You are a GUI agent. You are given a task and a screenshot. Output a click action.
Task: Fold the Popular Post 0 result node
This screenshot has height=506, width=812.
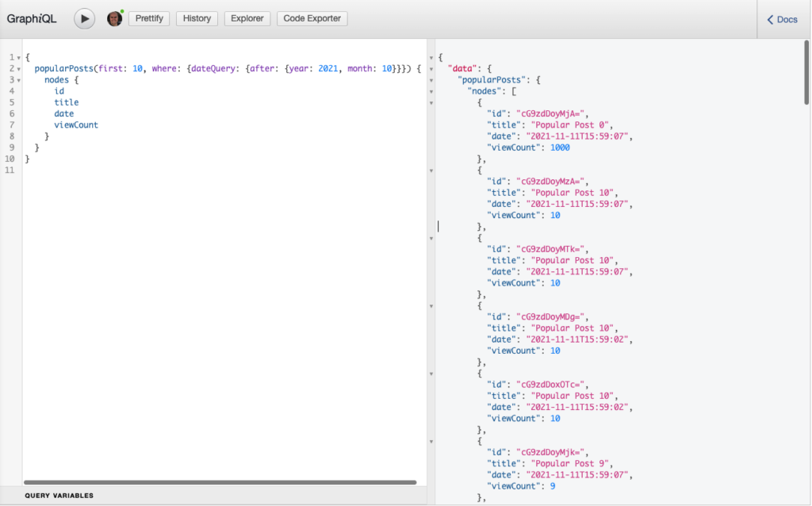click(431, 103)
